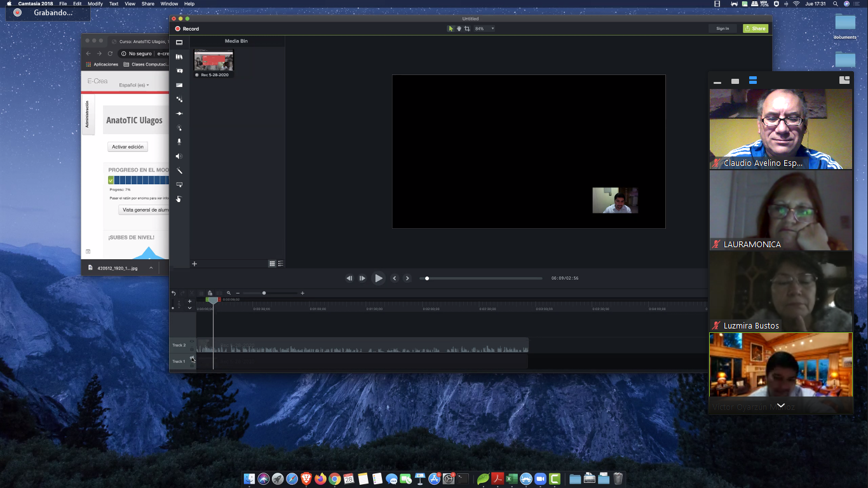The height and width of the screenshot is (488, 868).
Task: Open Zoom app in Dock
Action: coord(540,479)
